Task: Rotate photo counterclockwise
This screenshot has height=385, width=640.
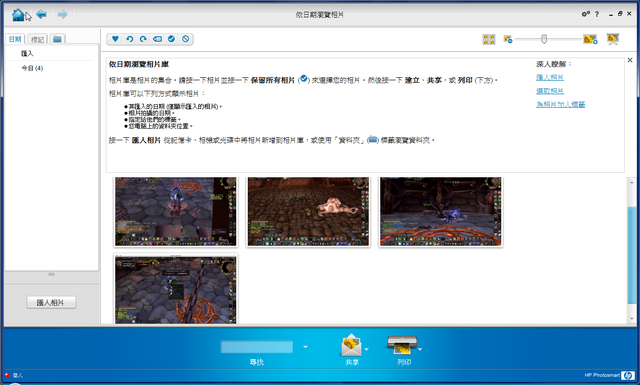Action: point(129,39)
